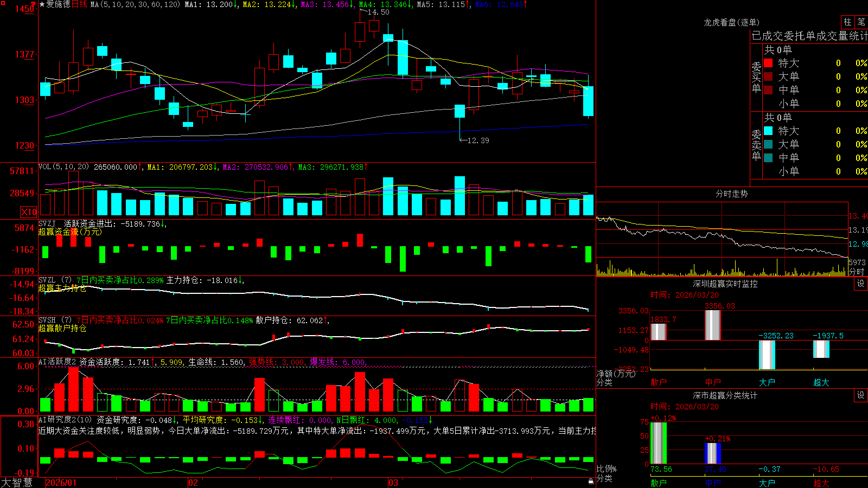The width and height of the screenshot is (868, 488).
Task: Click dark red 大单 swatch in 委买单
Action: pyautogui.click(x=768, y=76)
